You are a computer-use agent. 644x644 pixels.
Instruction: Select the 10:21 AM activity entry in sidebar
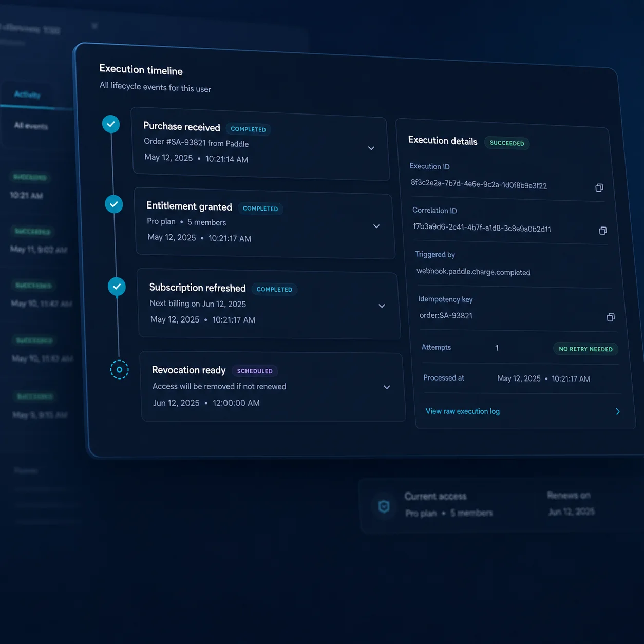coord(27,196)
